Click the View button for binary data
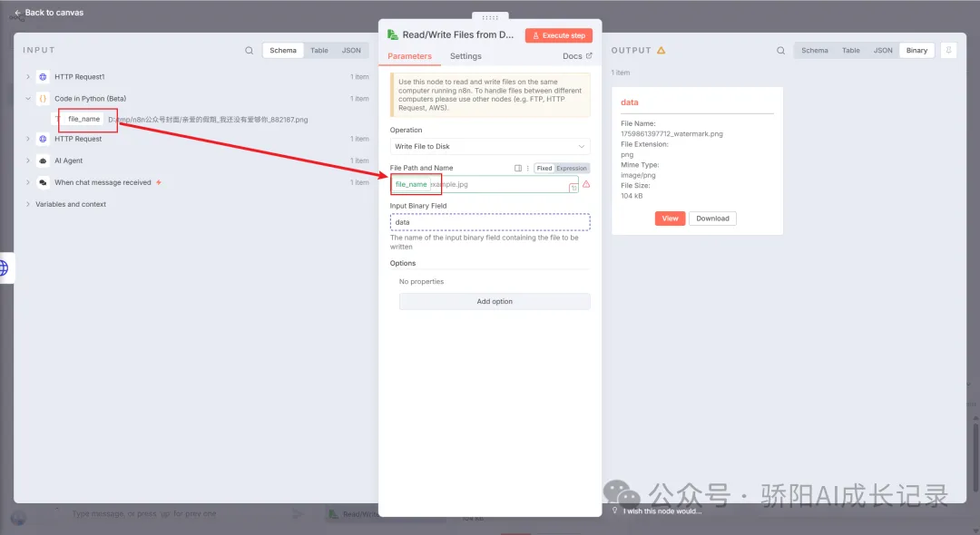 click(x=670, y=219)
